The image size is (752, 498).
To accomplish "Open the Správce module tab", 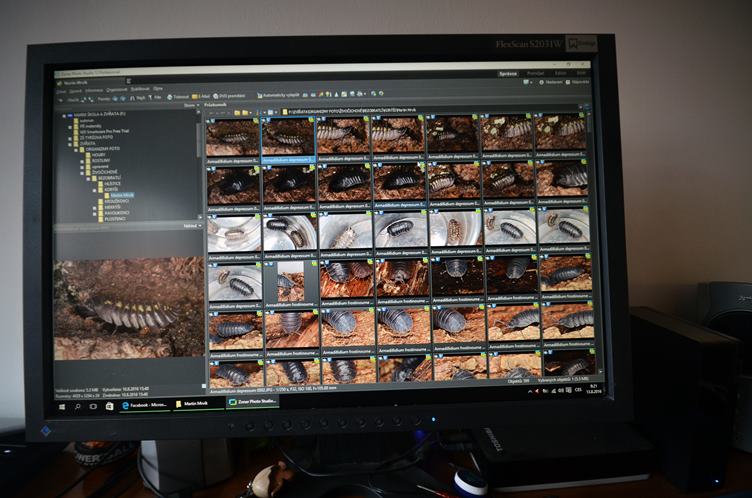I will click(x=508, y=73).
